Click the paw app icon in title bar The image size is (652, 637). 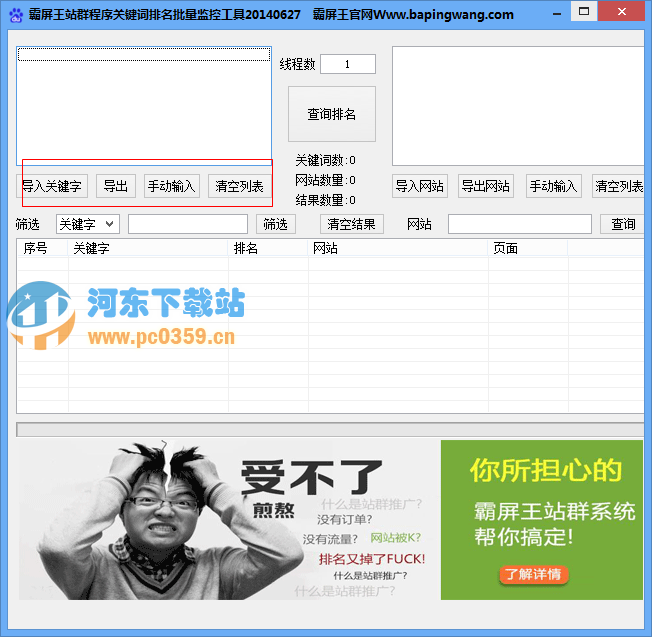click(x=16, y=15)
